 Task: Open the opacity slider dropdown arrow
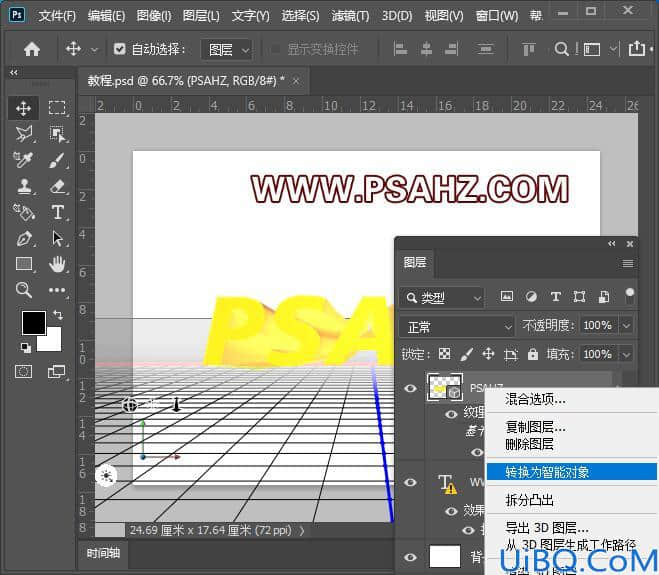coord(626,325)
